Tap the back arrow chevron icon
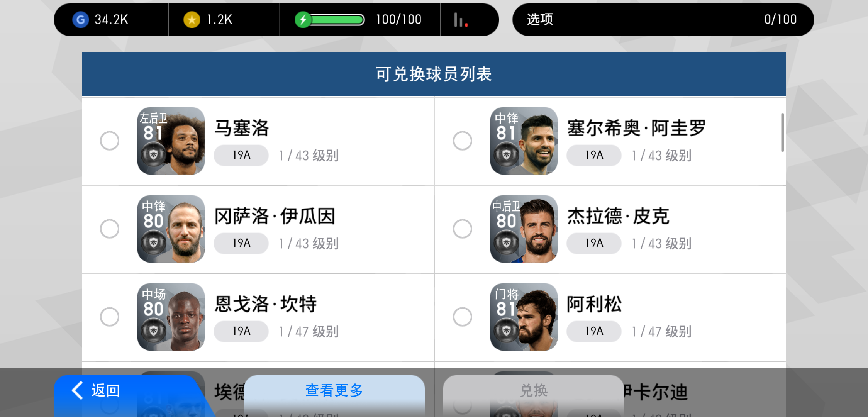This screenshot has height=417, width=868. [x=78, y=390]
